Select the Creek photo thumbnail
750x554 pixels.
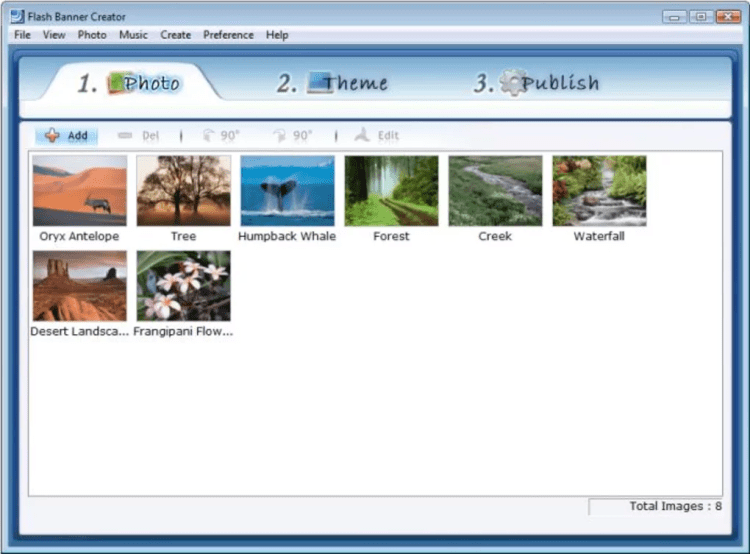click(x=496, y=190)
